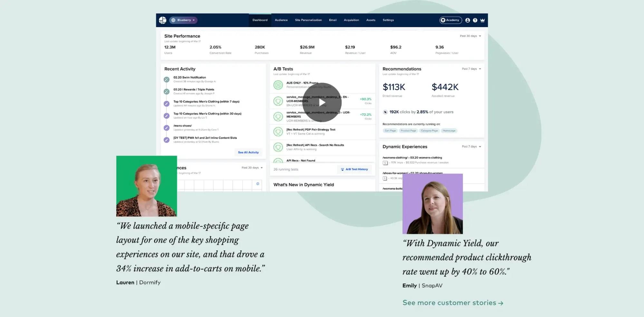644x317 pixels.
Task: Open the Email menu
Action: pyautogui.click(x=333, y=20)
